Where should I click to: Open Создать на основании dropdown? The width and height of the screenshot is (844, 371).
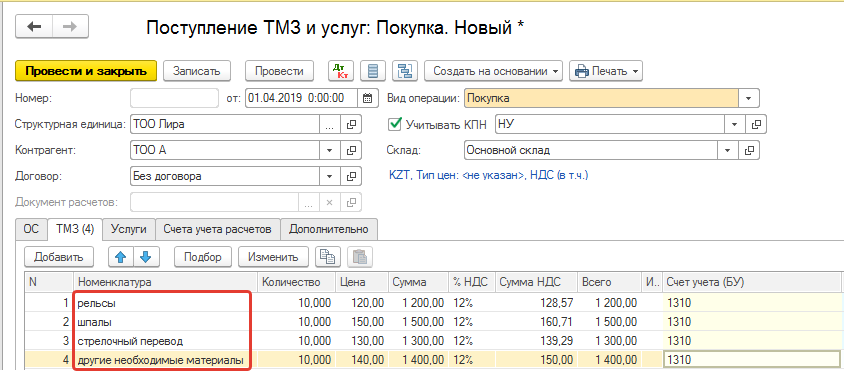(493, 71)
